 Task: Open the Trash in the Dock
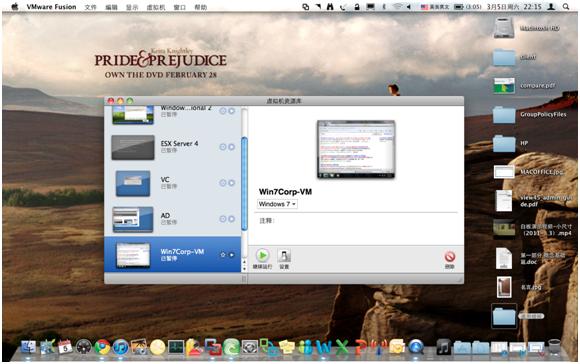click(554, 347)
